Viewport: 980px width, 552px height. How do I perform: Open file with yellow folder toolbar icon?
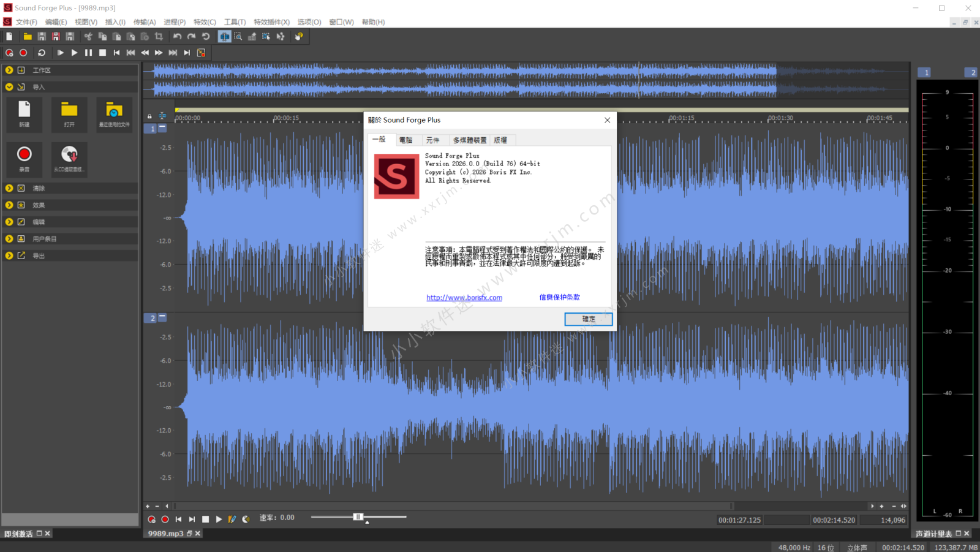tap(28, 37)
